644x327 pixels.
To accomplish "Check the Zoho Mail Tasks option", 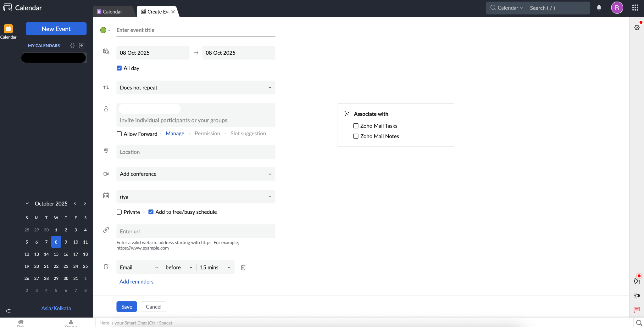I will click(x=356, y=126).
